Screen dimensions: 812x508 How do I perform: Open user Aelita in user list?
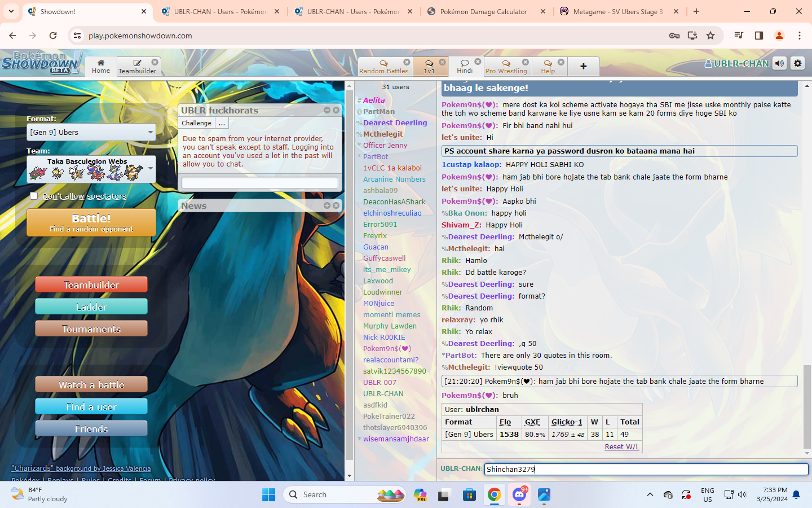374,100
